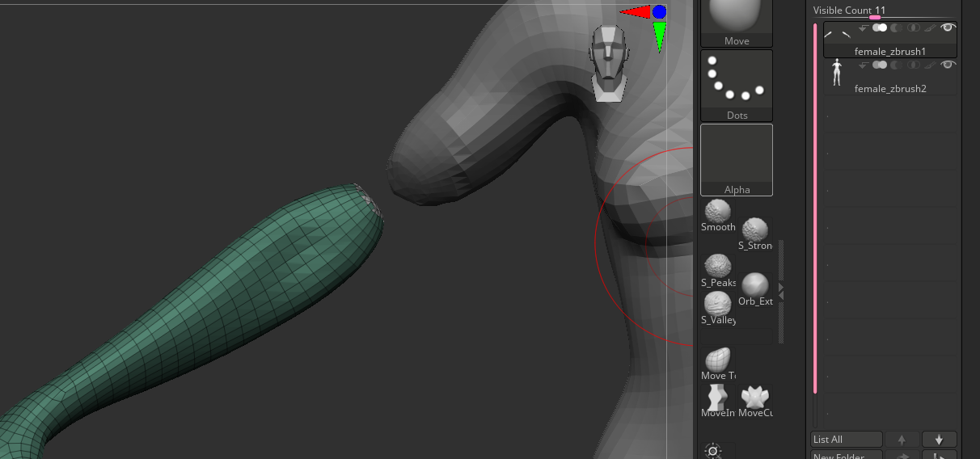
Task: Click the red X axis cone
Action: (636, 12)
